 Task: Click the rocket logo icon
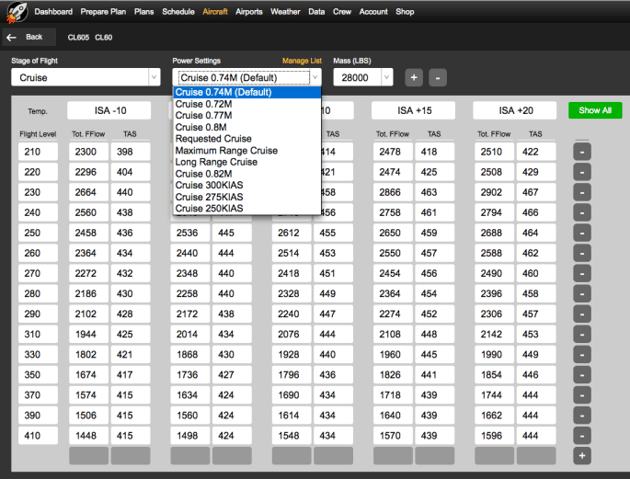point(14,12)
